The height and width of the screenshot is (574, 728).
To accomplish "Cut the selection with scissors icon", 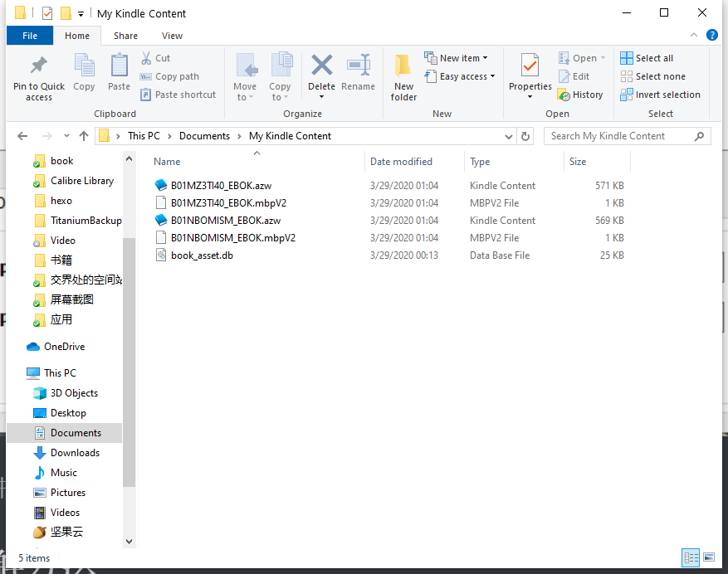I will click(155, 58).
